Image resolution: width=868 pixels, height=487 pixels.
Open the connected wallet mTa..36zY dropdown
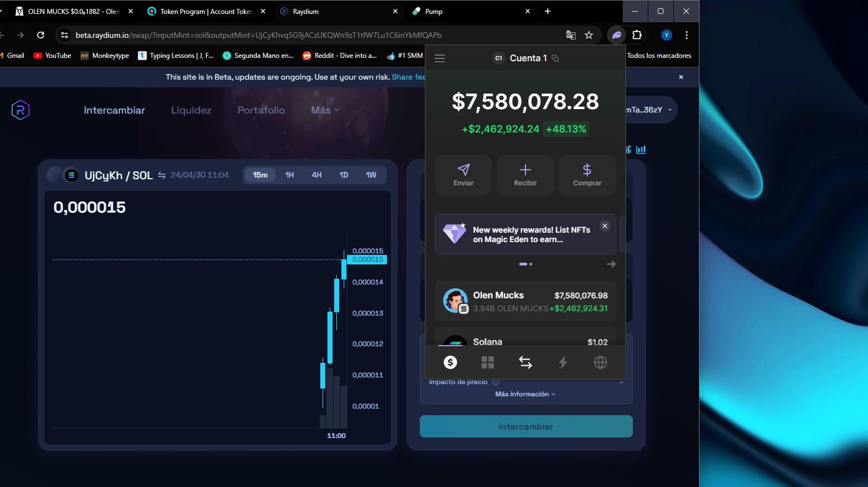tap(651, 110)
